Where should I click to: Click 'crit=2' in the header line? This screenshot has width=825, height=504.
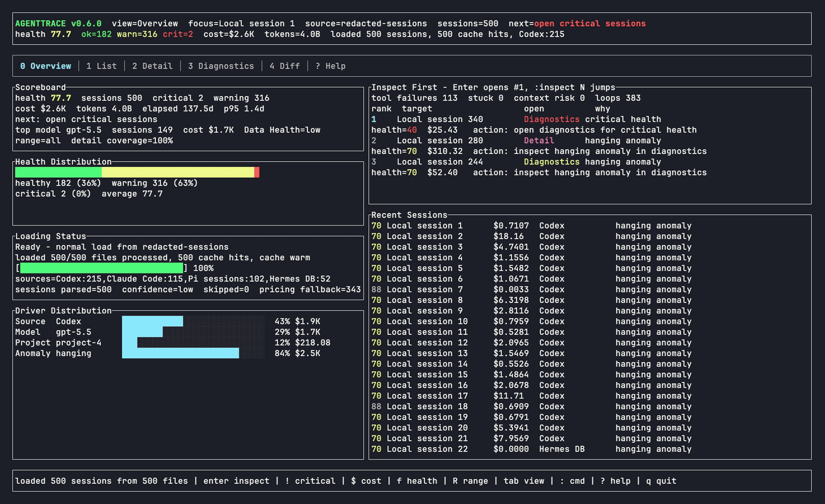(x=178, y=34)
